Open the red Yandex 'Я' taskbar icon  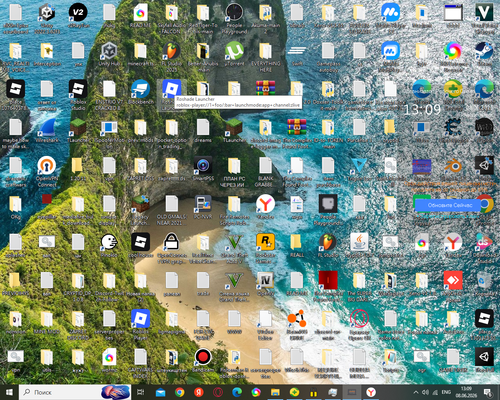tap(199, 392)
